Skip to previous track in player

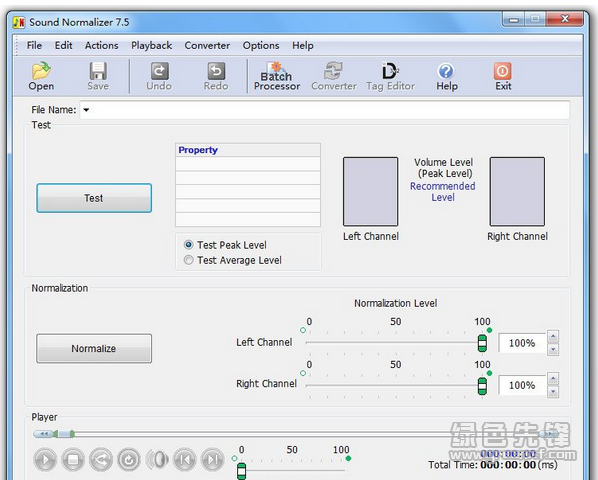[185, 460]
